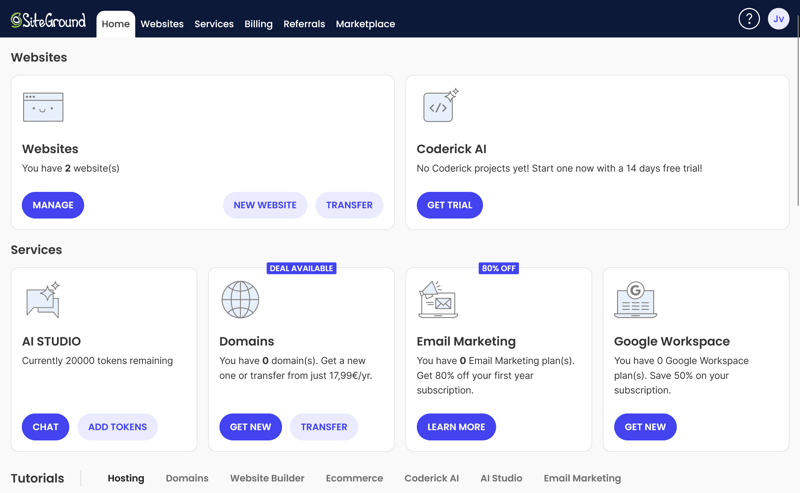Click the ADD TOKENS button

coord(117,427)
